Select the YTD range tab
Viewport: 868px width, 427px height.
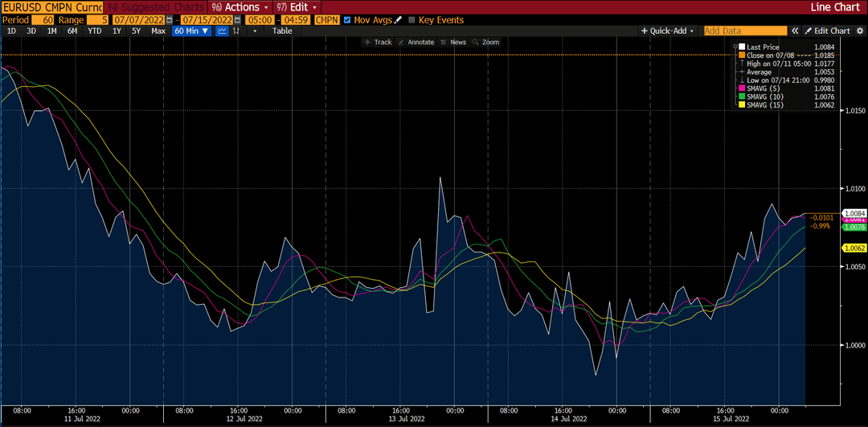pyautogui.click(x=94, y=31)
